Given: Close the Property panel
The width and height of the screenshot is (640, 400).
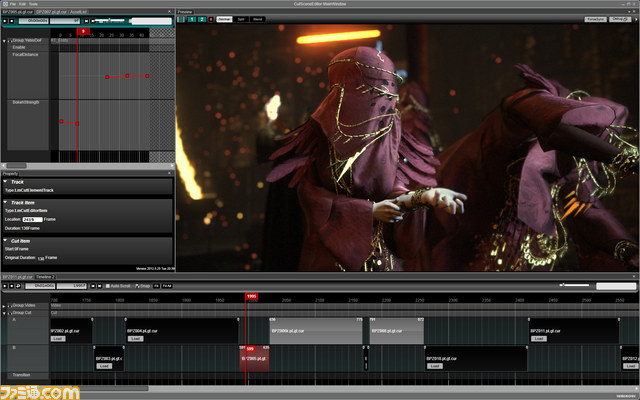Looking at the screenshot, I should [169, 173].
